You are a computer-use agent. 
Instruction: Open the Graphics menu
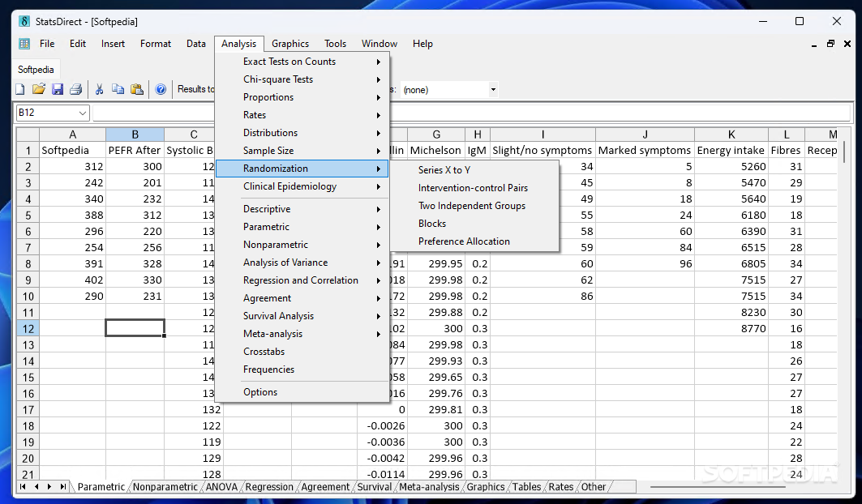click(x=290, y=44)
